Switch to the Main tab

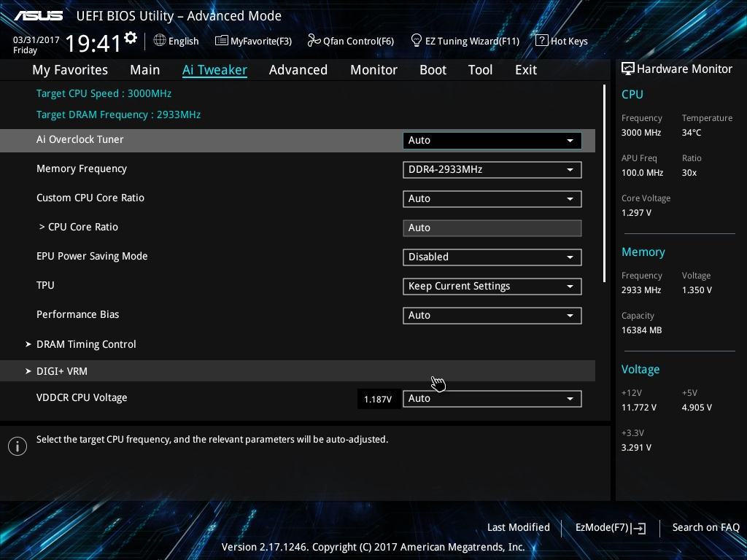[x=145, y=70]
